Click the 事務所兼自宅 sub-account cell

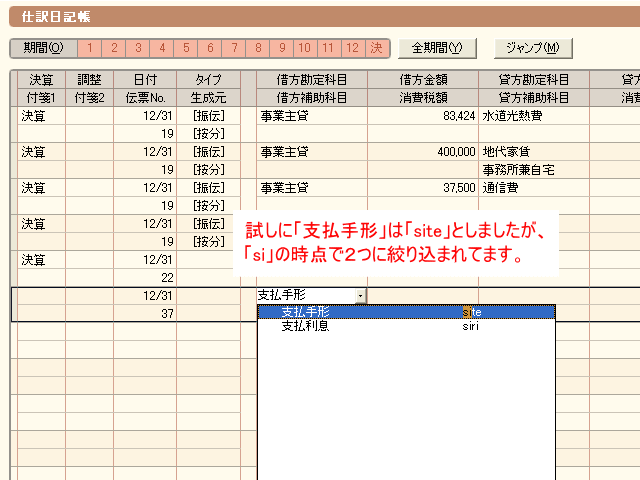534,170
